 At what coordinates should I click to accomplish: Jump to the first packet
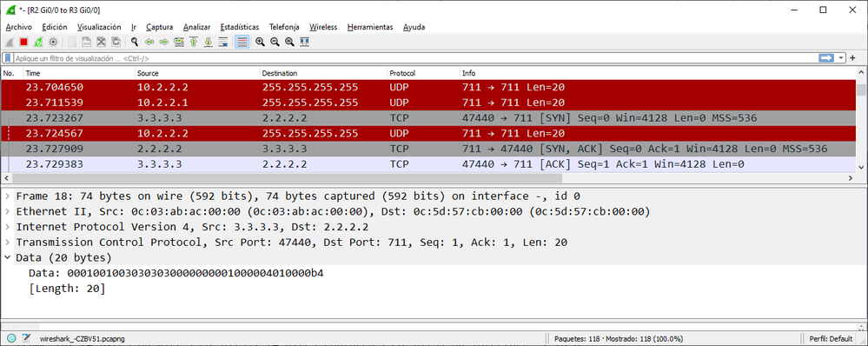(194, 42)
